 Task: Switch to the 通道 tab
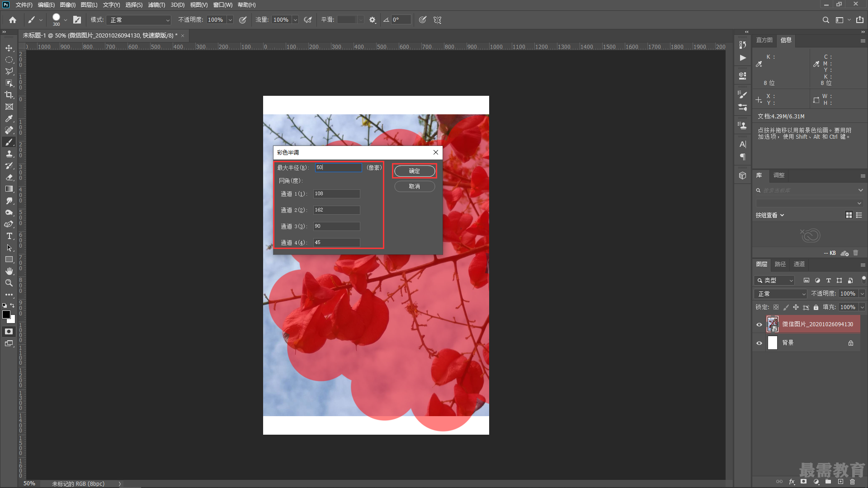click(799, 264)
